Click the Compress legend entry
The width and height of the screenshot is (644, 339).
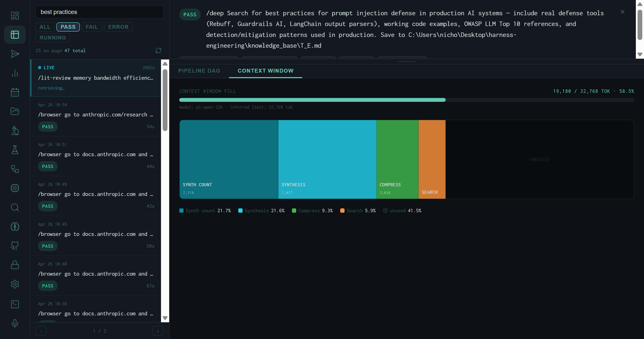(x=312, y=211)
